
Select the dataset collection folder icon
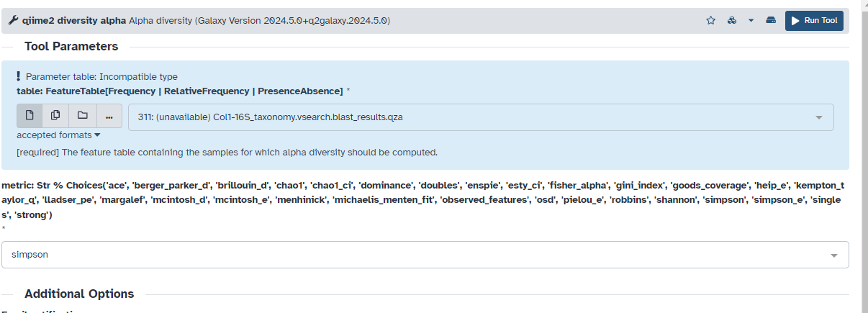coord(83,116)
